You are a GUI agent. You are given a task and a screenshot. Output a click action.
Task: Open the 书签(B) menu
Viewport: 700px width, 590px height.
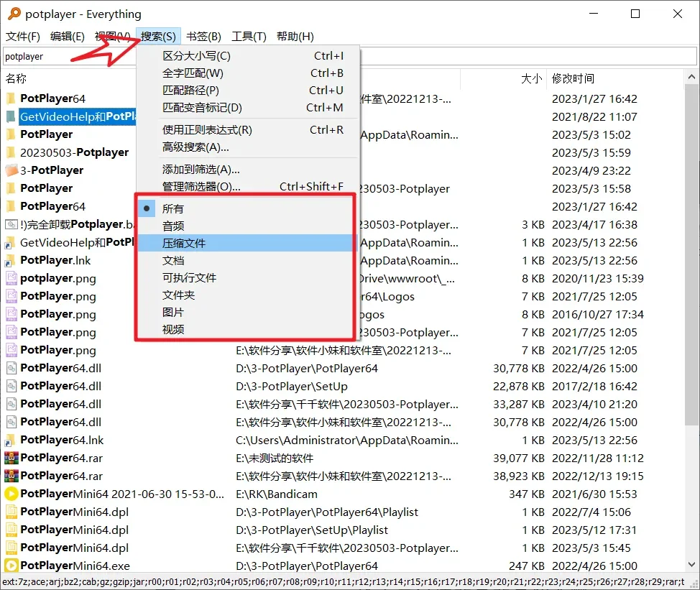[x=204, y=36]
